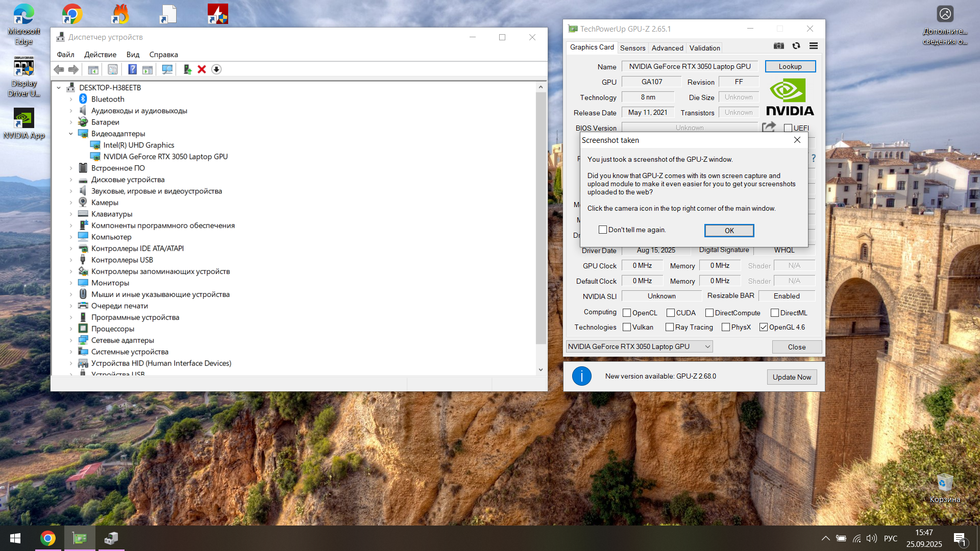Image resolution: width=980 pixels, height=551 pixels.
Task: Check the Don't tell me again box
Action: [x=603, y=230]
